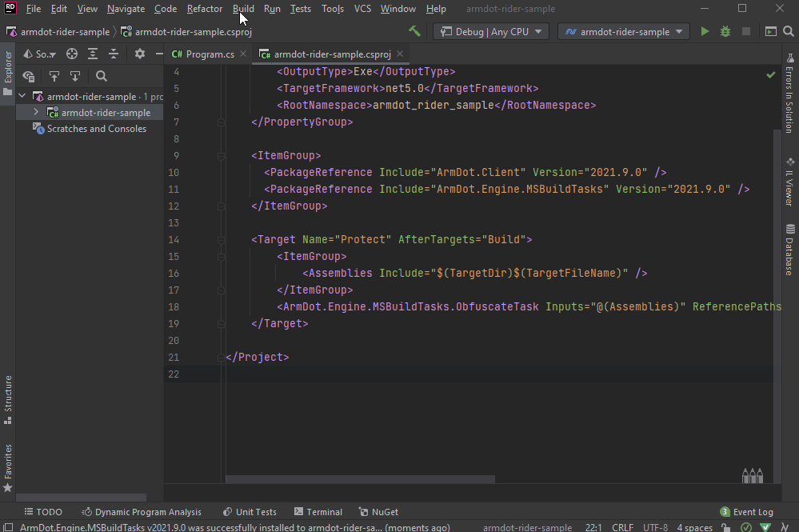Start debugging with the bug icon
Image resolution: width=799 pixels, height=532 pixels.
tap(725, 32)
